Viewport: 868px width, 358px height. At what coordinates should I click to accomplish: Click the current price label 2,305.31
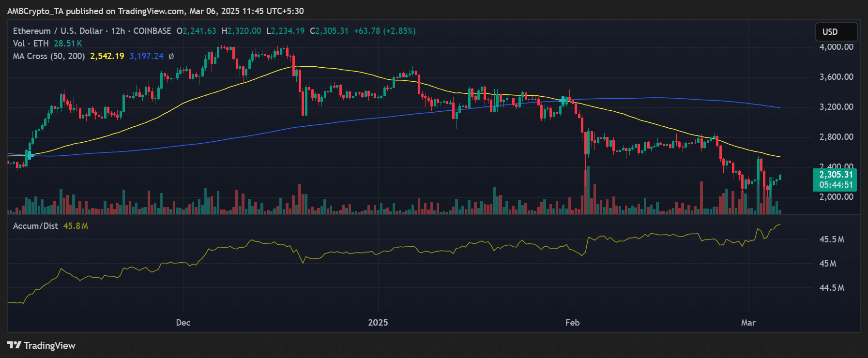point(836,175)
